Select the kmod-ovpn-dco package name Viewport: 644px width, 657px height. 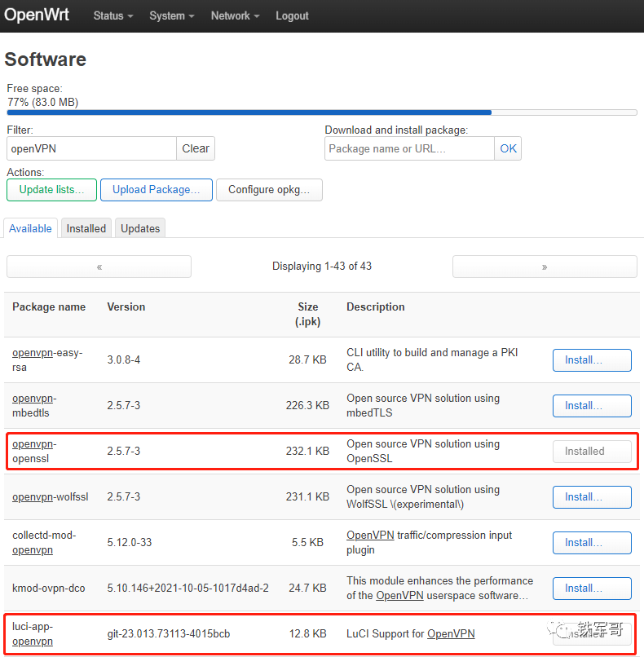point(49,589)
